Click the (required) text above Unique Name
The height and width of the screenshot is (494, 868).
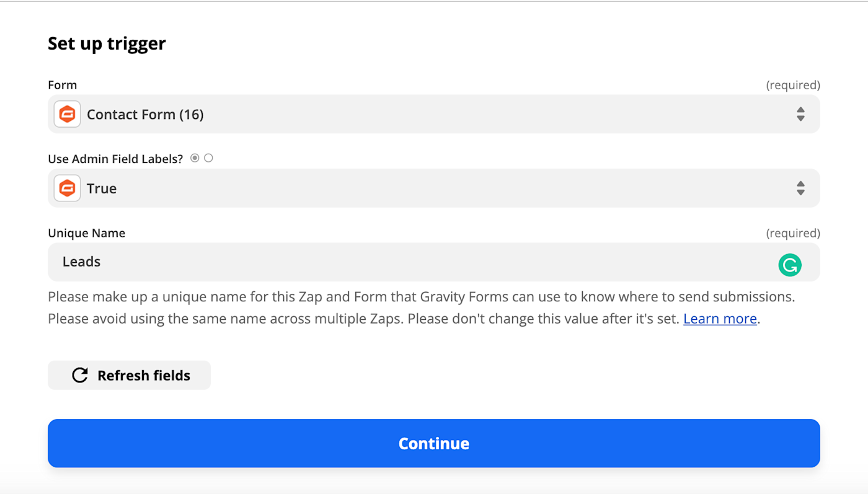click(792, 233)
